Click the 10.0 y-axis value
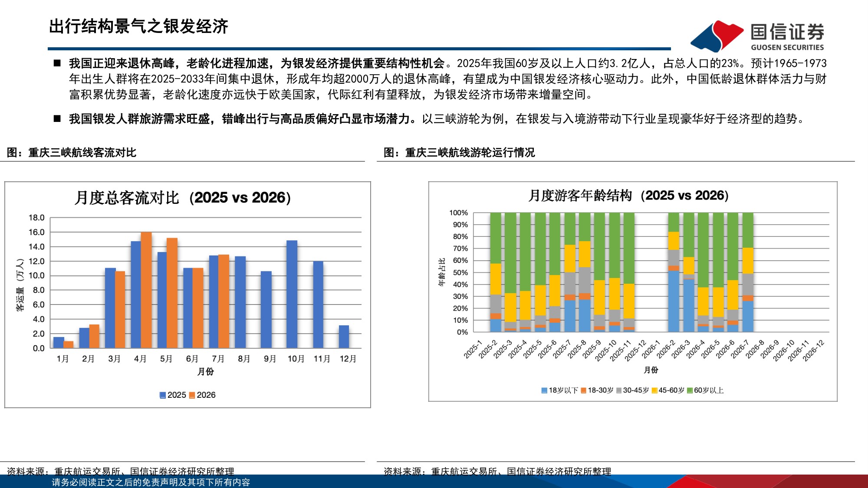The width and height of the screenshot is (868, 488). point(36,275)
